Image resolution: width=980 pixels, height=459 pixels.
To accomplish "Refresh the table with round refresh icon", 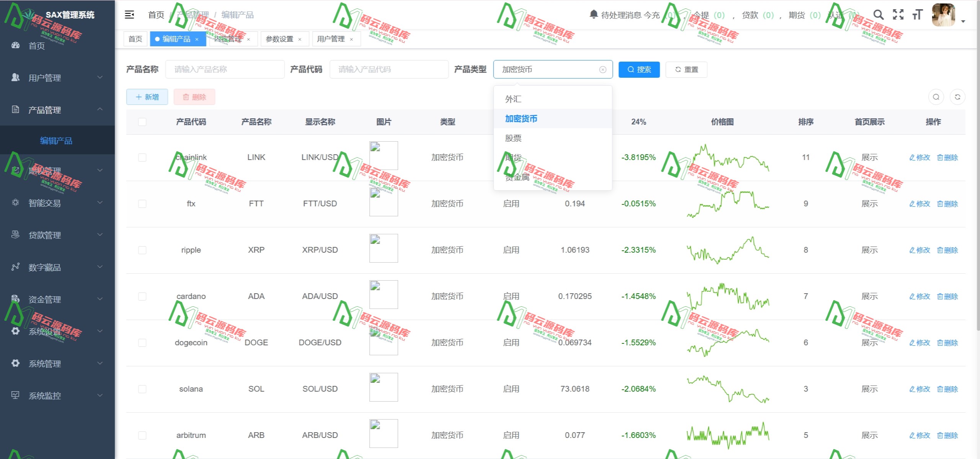I will 957,97.
